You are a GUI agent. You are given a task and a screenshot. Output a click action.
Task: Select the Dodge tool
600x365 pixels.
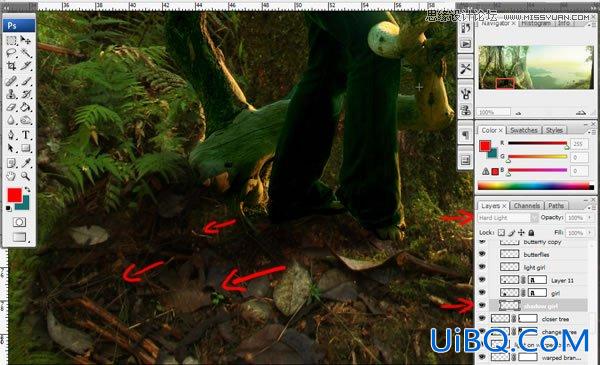[x=26, y=121]
